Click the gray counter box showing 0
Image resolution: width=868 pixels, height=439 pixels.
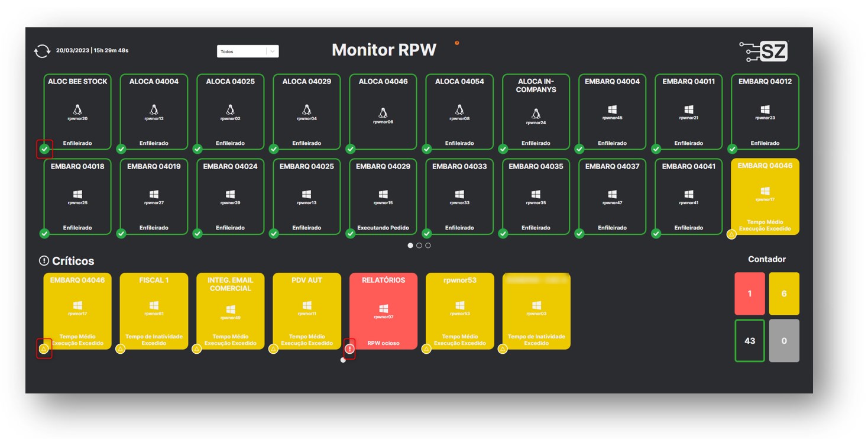(x=784, y=341)
